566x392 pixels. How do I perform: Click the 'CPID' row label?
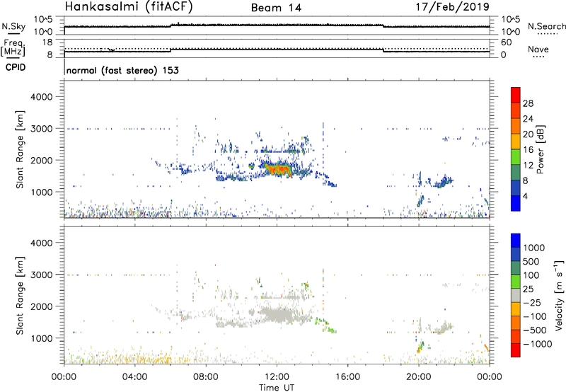(16, 67)
